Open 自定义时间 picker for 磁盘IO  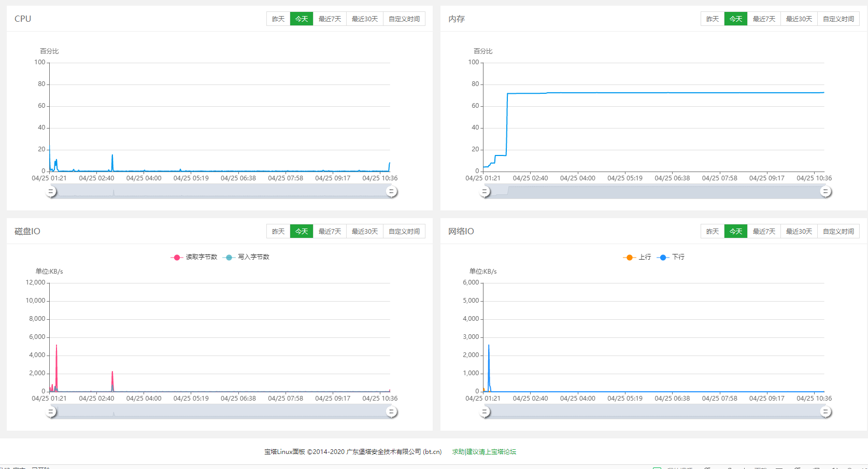click(404, 232)
